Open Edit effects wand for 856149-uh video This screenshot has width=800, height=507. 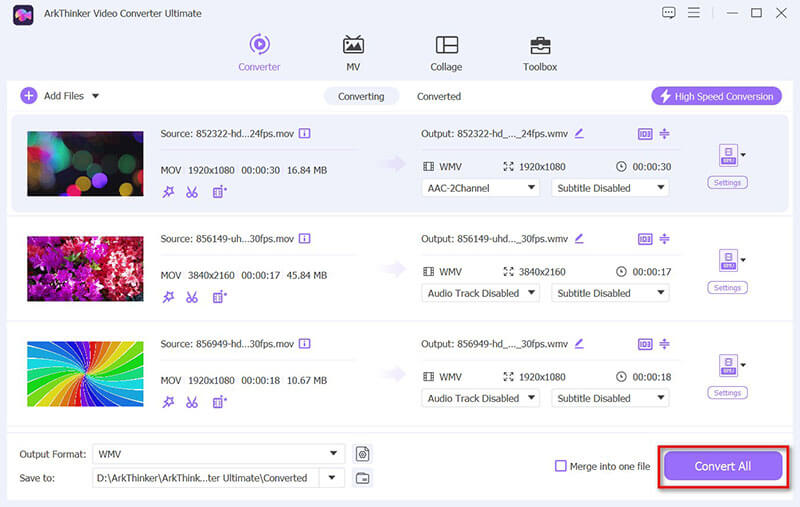(x=168, y=297)
